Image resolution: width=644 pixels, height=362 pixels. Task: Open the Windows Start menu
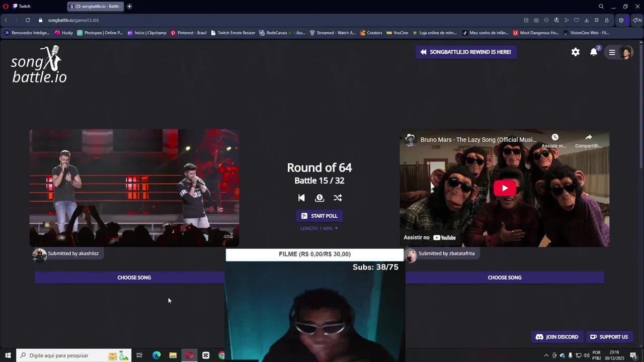pyautogui.click(x=8, y=355)
